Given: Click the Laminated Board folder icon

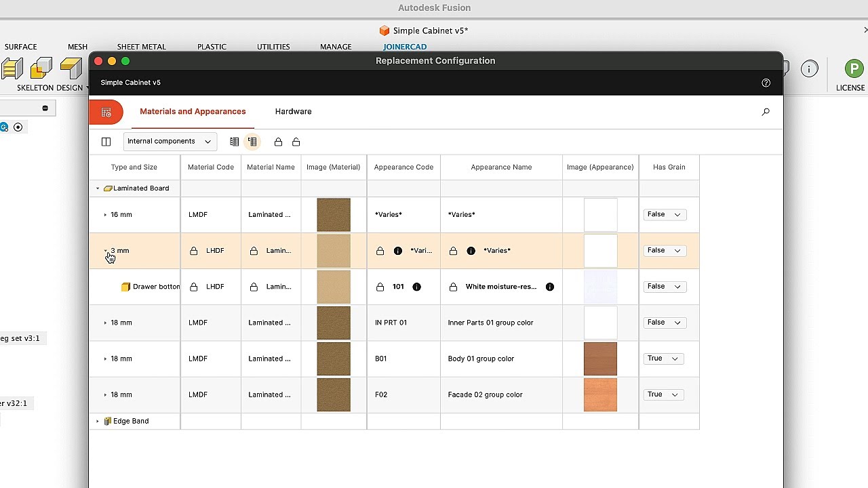Looking at the screenshot, I should [x=108, y=188].
